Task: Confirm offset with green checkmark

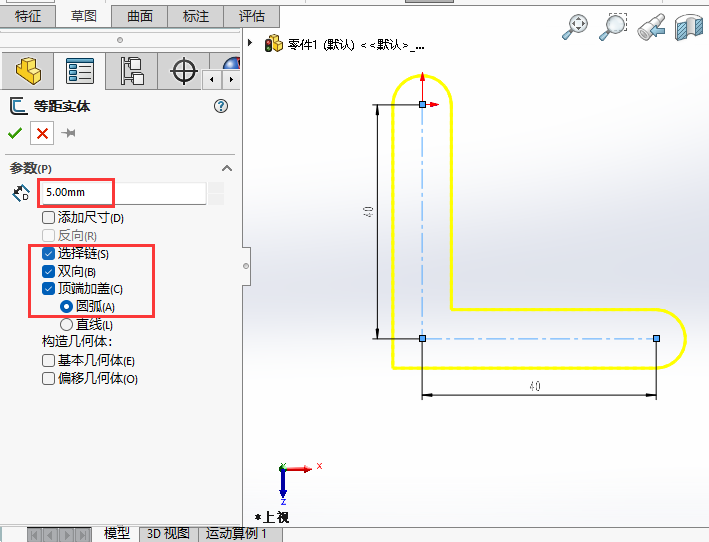Action: coord(15,133)
